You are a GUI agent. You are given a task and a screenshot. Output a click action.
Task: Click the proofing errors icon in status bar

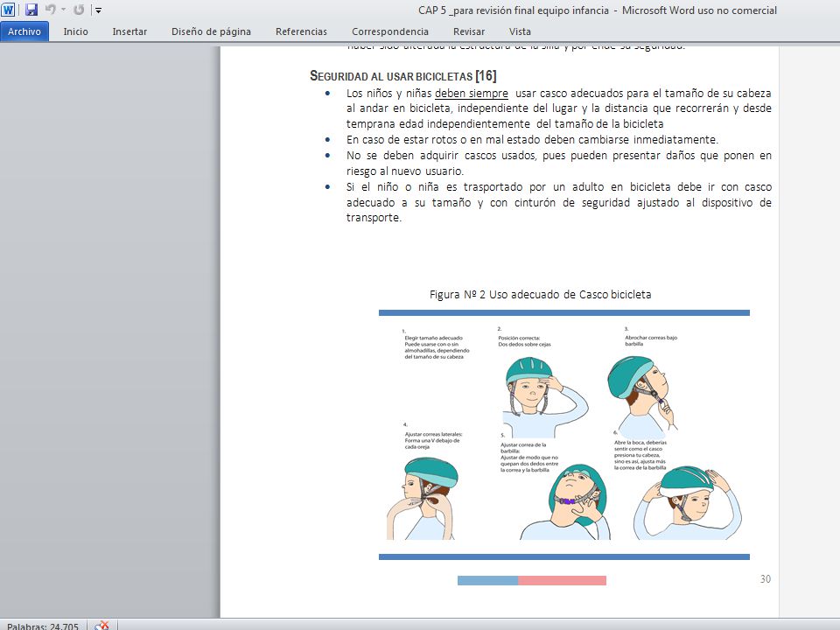click(101, 625)
